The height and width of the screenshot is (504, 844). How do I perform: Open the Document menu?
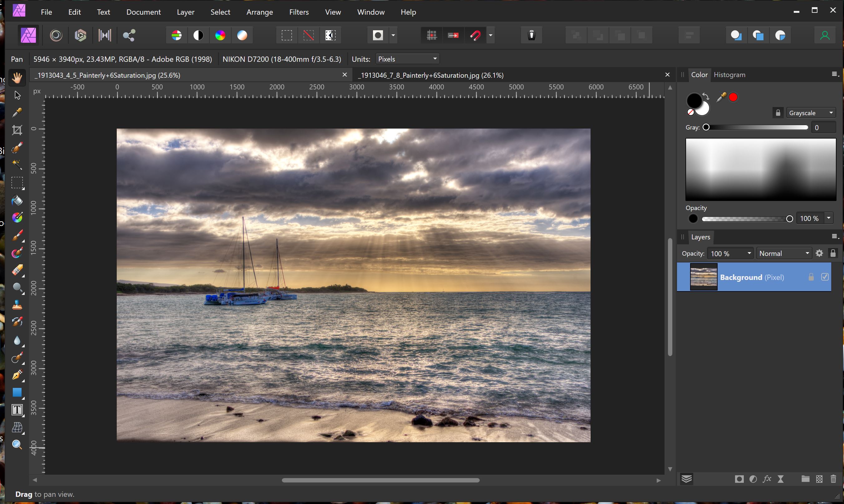click(x=143, y=12)
